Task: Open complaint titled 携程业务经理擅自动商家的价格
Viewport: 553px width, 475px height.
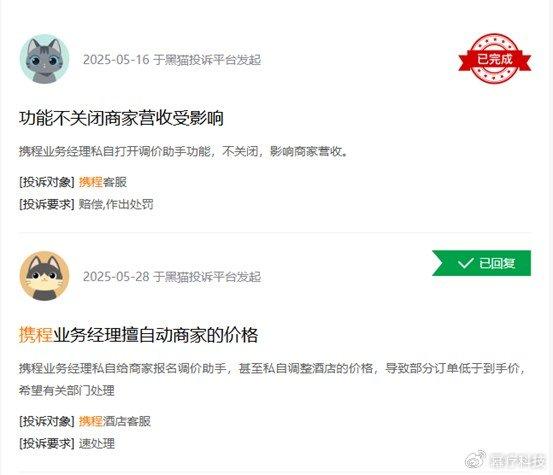Action: pyautogui.click(x=138, y=335)
